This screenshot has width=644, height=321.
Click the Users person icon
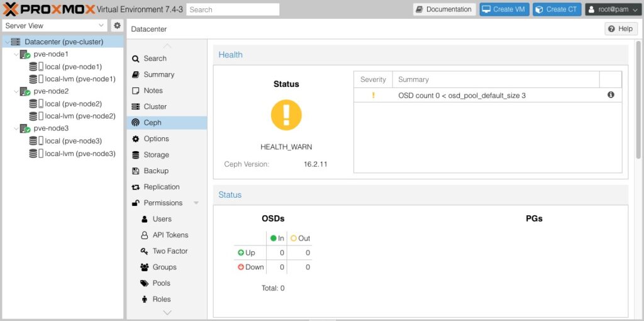pos(144,219)
